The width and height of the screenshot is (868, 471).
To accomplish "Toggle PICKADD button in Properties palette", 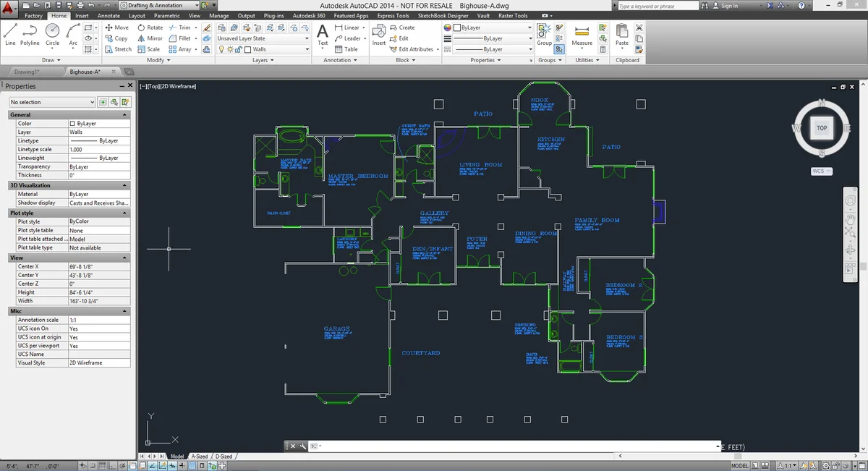I will click(x=103, y=102).
